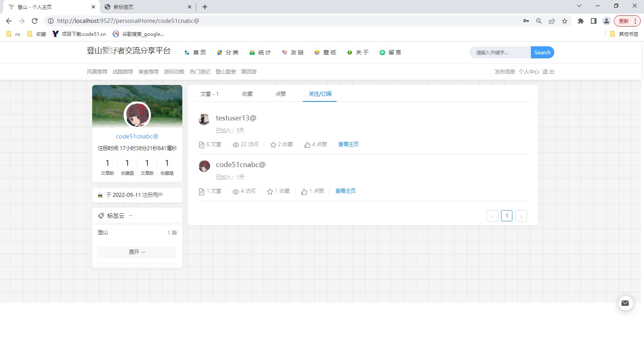Go to previous page with left pagination arrow
The height and width of the screenshot is (343, 644).
click(492, 216)
